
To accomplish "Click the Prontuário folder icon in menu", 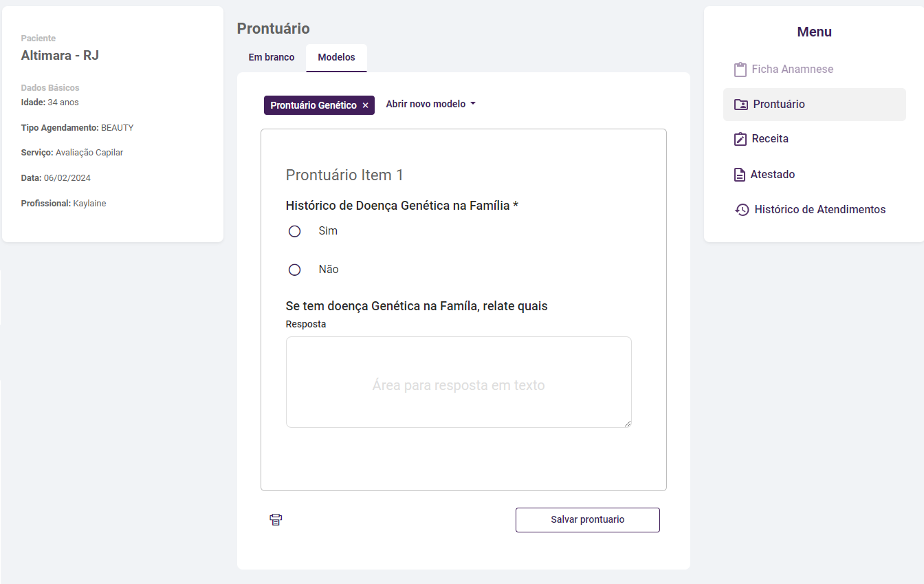I will pyautogui.click(x=741, y=105).
